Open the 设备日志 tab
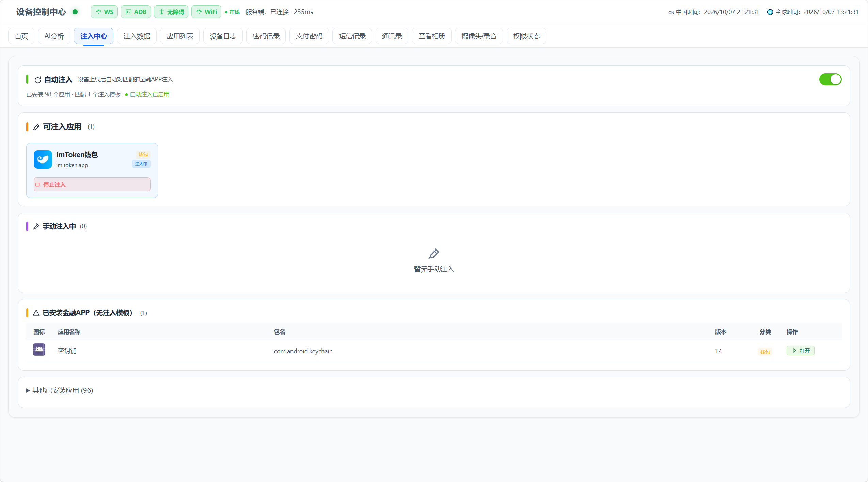 click(x=223, y=36)
